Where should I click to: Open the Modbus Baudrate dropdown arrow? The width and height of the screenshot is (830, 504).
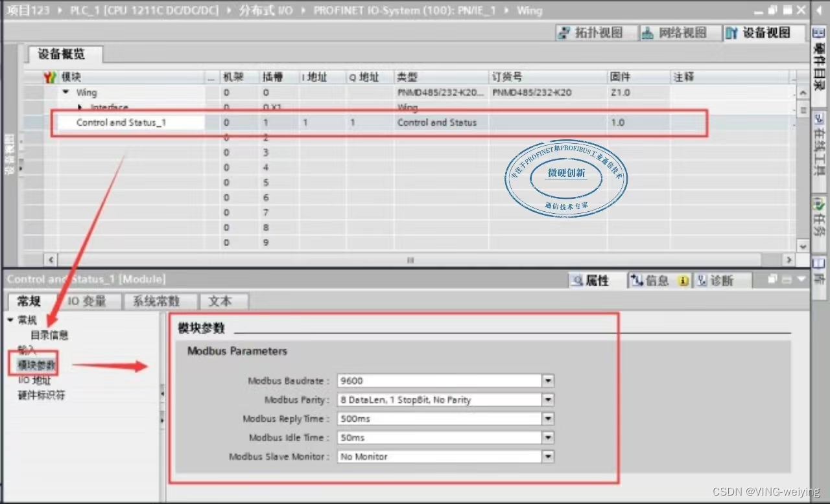(x=549, y=381)
